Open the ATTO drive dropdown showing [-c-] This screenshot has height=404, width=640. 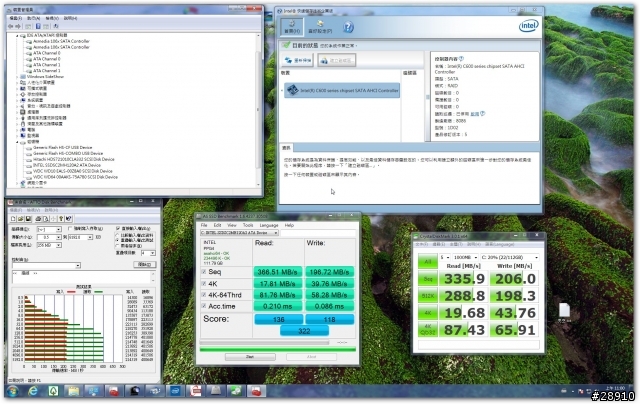(49, 229)
